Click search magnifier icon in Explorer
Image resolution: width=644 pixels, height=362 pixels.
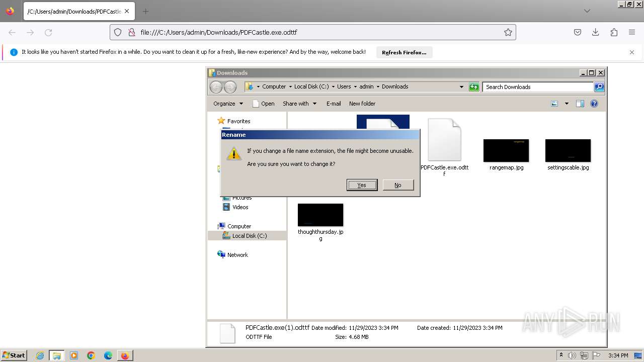(599, 87)
